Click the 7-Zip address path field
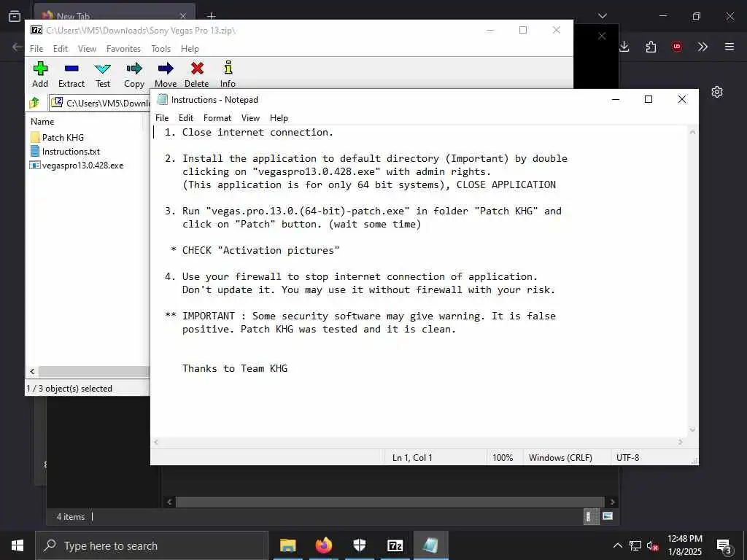The width and height of the screenshot is (747, 560). 100,103
